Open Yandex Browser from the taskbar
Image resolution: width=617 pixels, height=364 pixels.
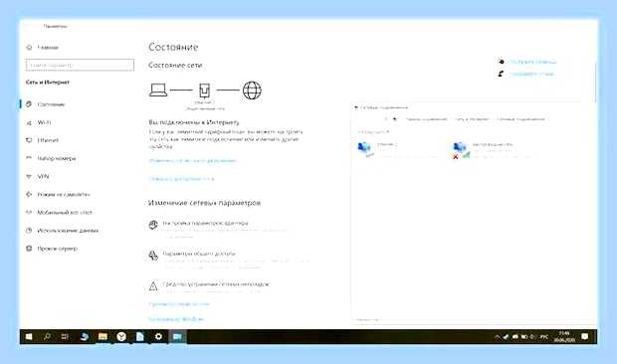click(x=121, y=337)
